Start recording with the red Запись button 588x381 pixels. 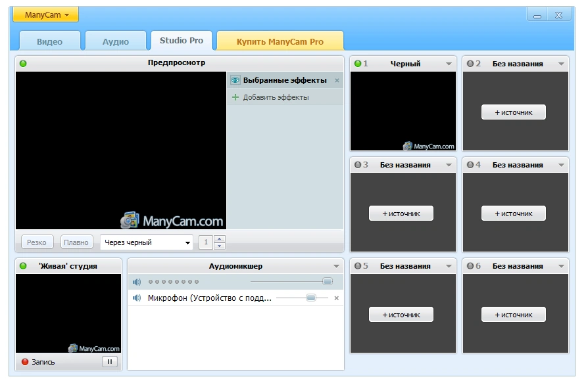(x=38, y=362)
